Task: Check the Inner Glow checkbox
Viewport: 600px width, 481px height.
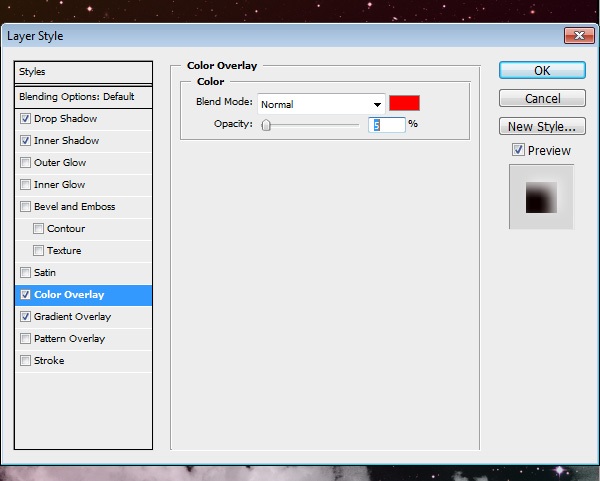Action: [x=25, y=185]
